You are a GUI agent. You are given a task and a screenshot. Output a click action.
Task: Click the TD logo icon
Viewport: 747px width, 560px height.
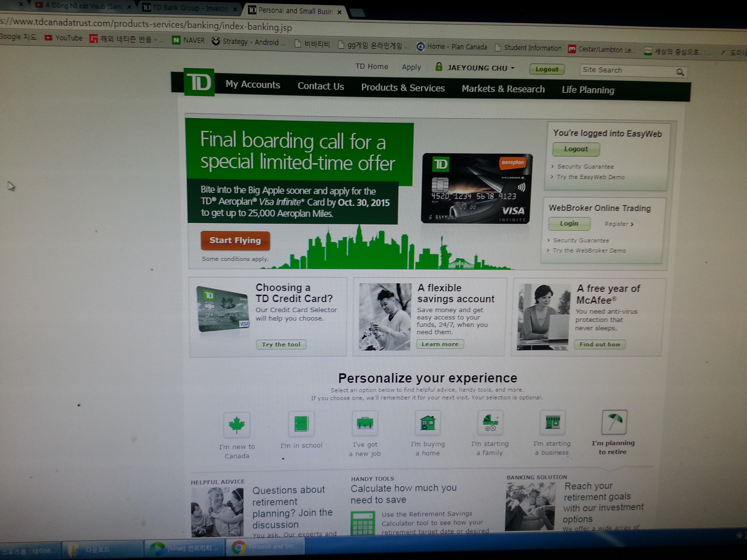199,82
